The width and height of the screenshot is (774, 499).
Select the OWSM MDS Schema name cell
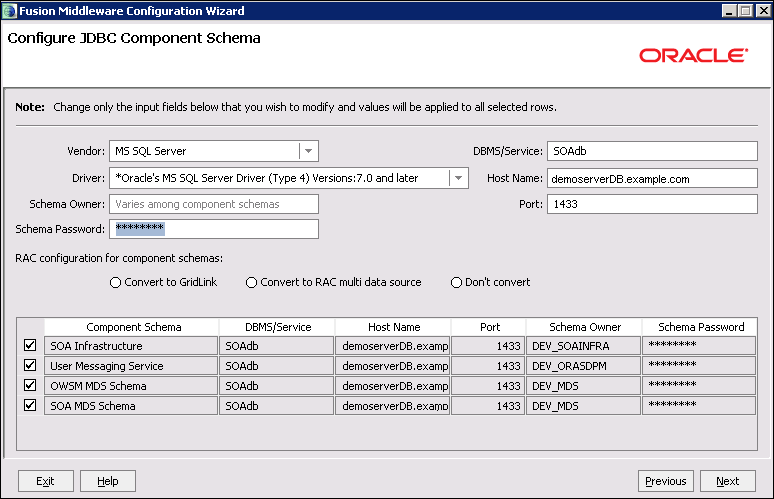point(131,385)
